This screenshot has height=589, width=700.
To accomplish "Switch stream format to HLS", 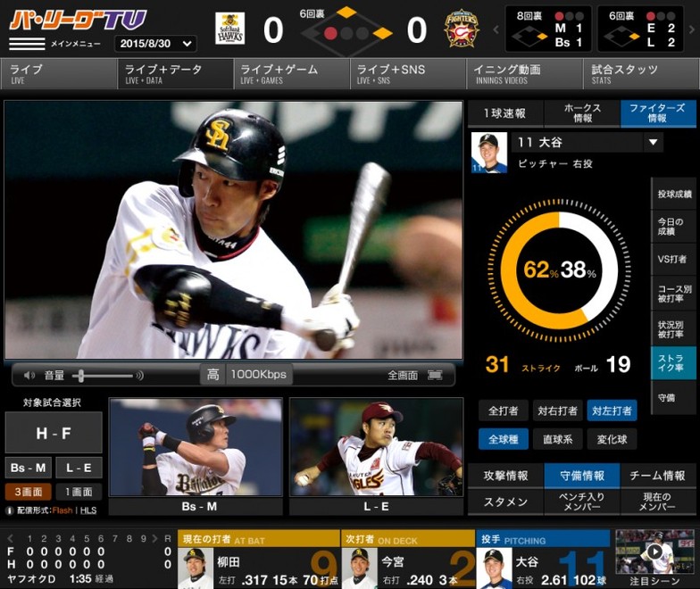I will tap(87, 510).
